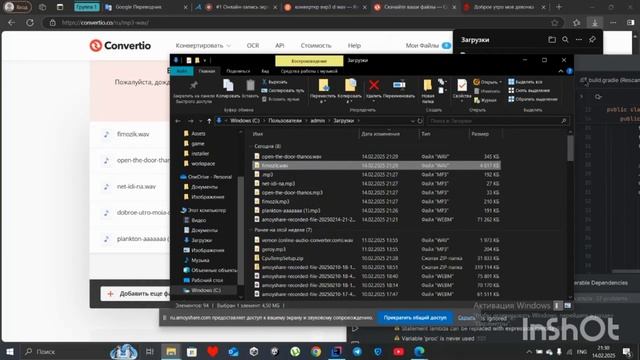Collapse the Сегодня (8) file group
640x360 pixels.
pos(251,146)
